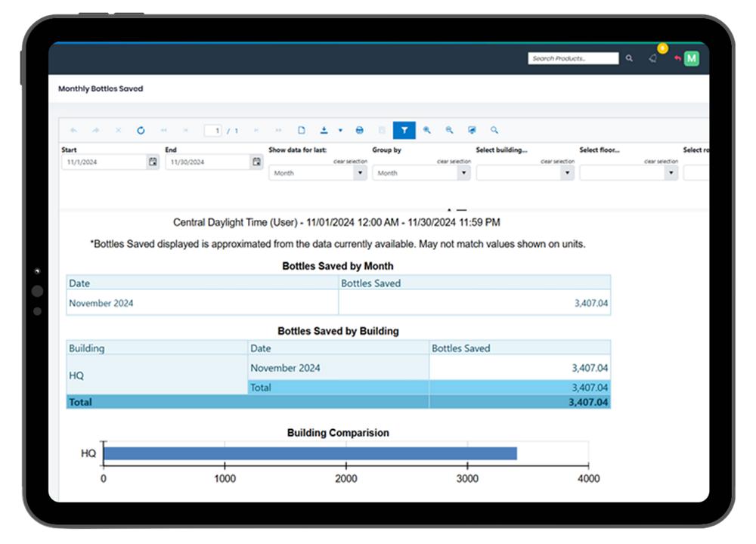The height and width of the screenshot is (544, 756).
Task: Click the search magnifier next to Search Products
Action: coord(630,58)
